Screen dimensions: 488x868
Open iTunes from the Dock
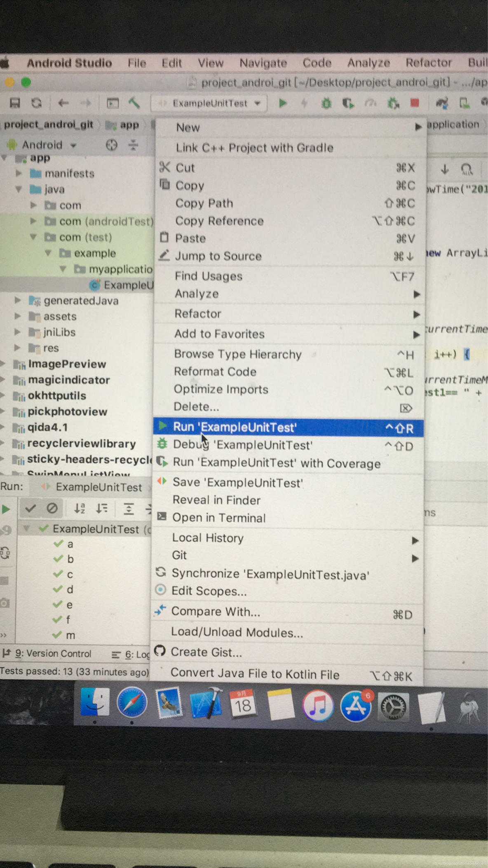click(317, 706)
